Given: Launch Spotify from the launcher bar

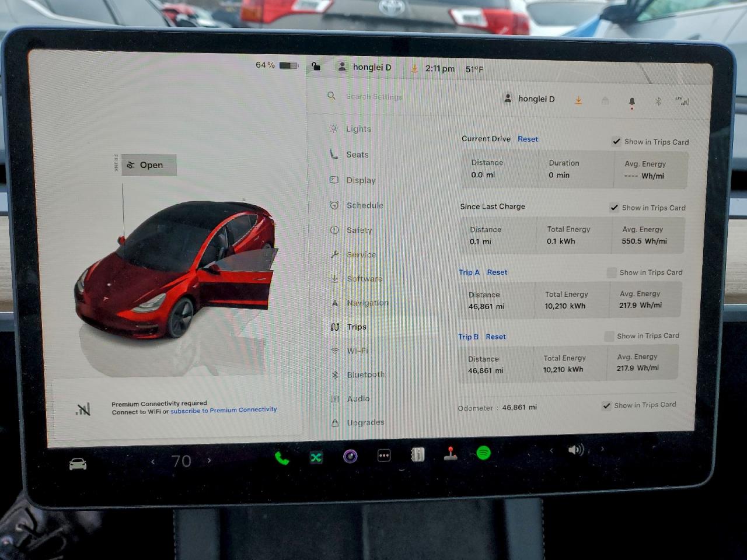Looking at the screenshot, I should pyautogui.click(x=483, y=452).
